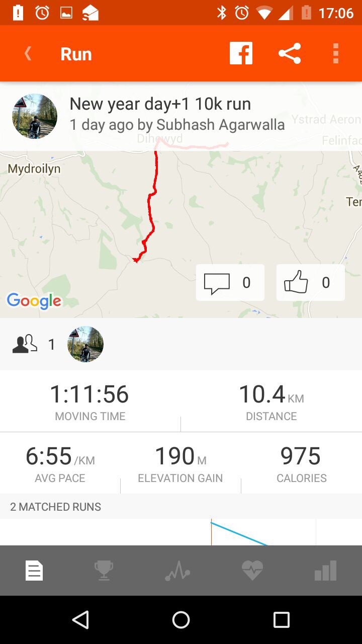
Task: Open the trophy segments tab
Action: (104, 571)
